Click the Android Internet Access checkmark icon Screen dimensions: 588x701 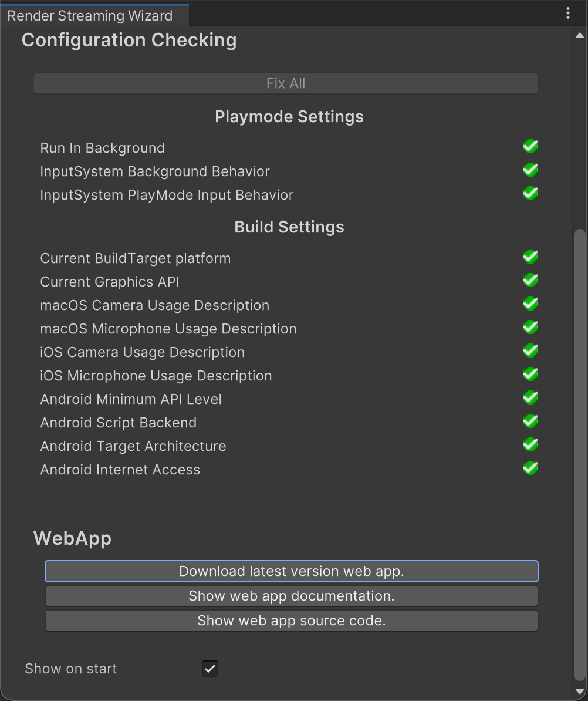click(x=530, y=469)
